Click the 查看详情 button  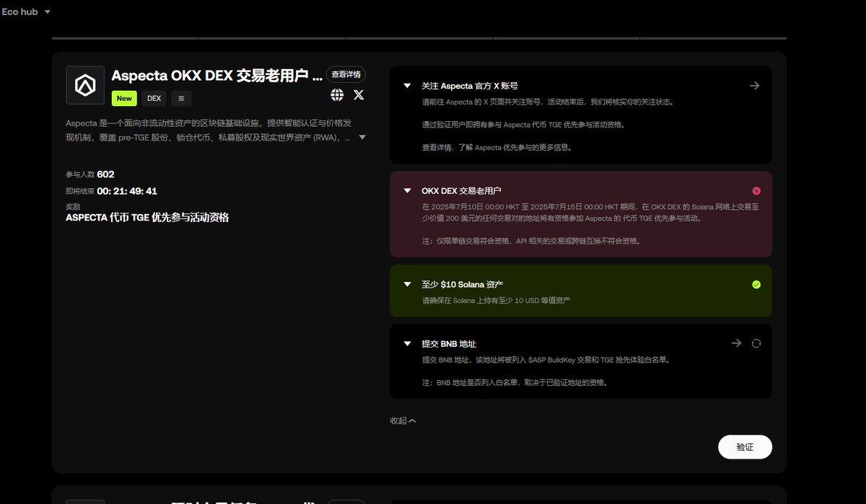[x=346, y=74]
